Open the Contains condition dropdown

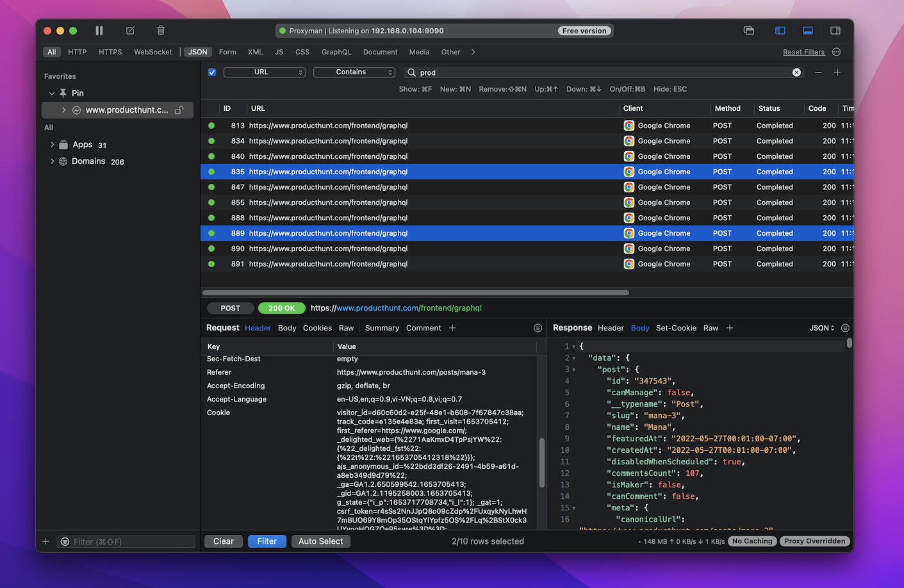[354, 72]
